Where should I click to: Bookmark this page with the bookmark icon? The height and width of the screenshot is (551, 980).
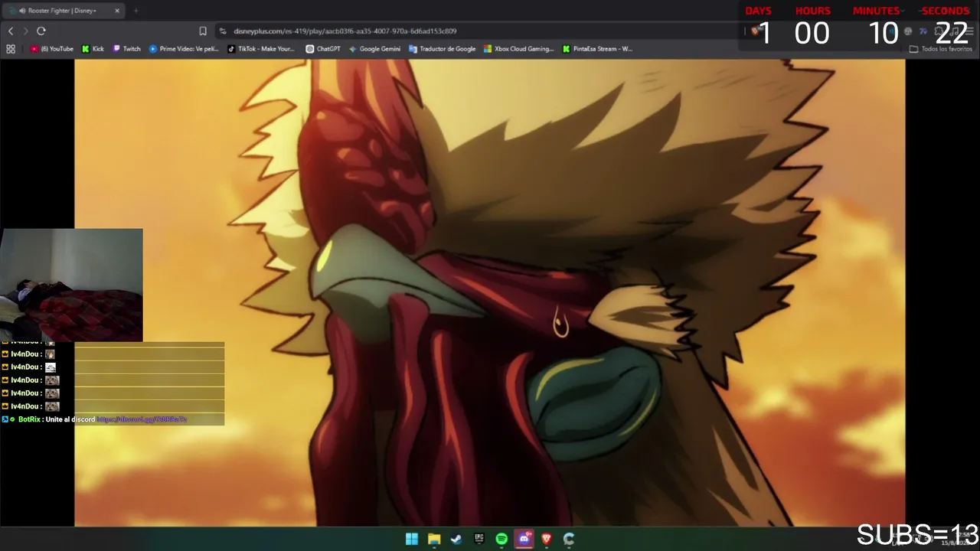click(203, 31)
